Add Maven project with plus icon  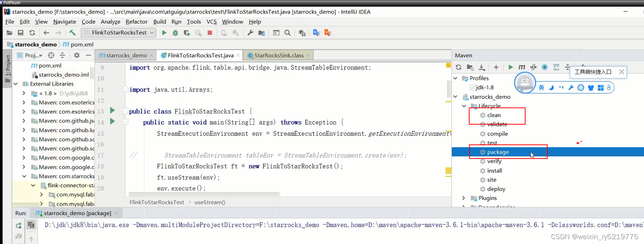point(496,67)
